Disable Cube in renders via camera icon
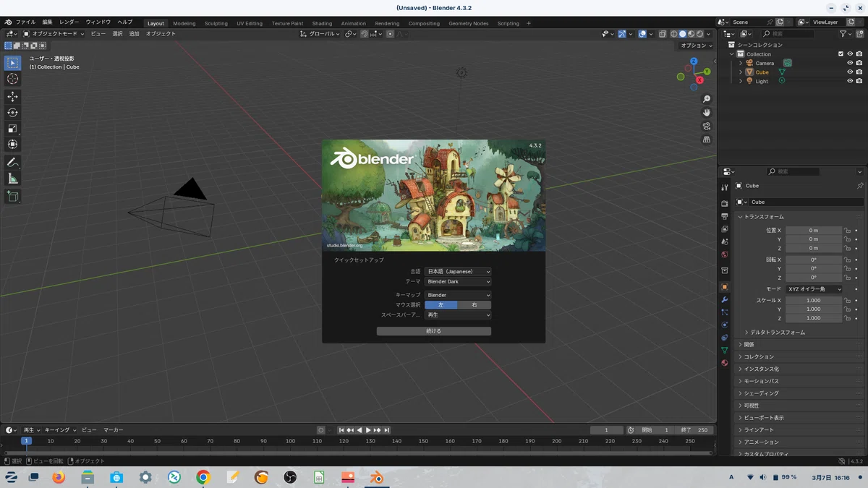The width and height of the screenshot is (868, 488). [859, 72]
